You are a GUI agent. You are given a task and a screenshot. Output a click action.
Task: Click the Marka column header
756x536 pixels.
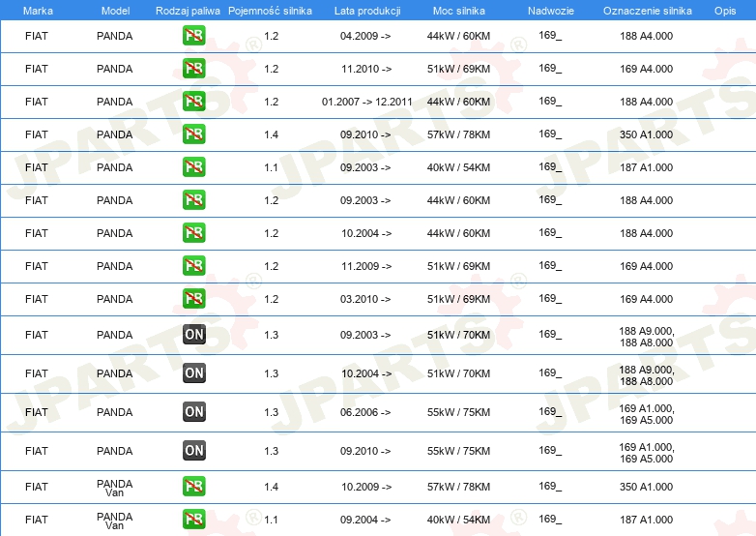38,11
